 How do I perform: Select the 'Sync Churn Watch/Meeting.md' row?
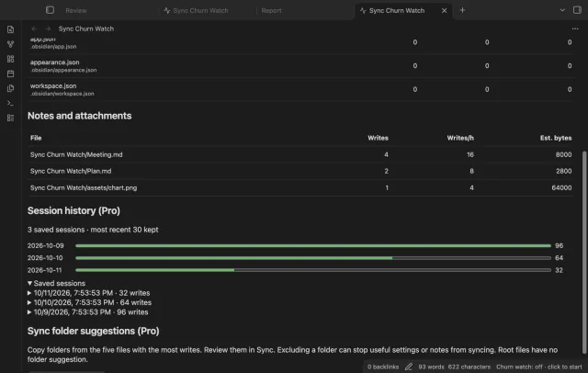coord(300,154)
